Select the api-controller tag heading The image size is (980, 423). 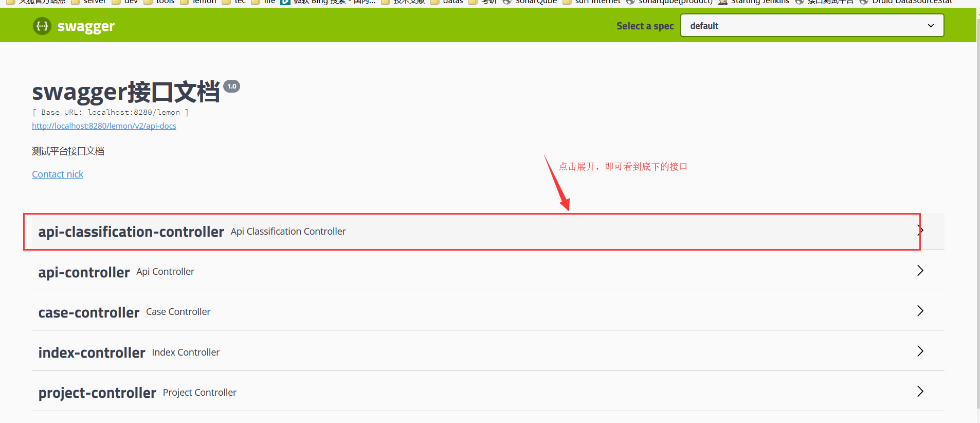(84, 272)
